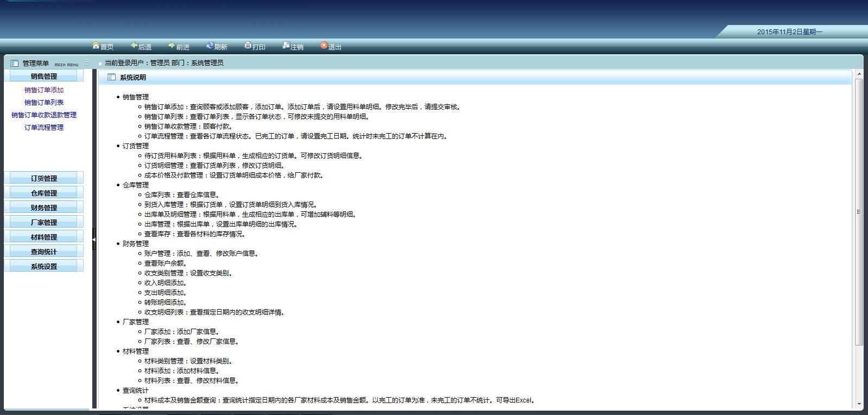The width and height of the screenshot is (868, 415).
Task: Click the line 仓库列表：查看仓库信息
Action: (182, 195)
